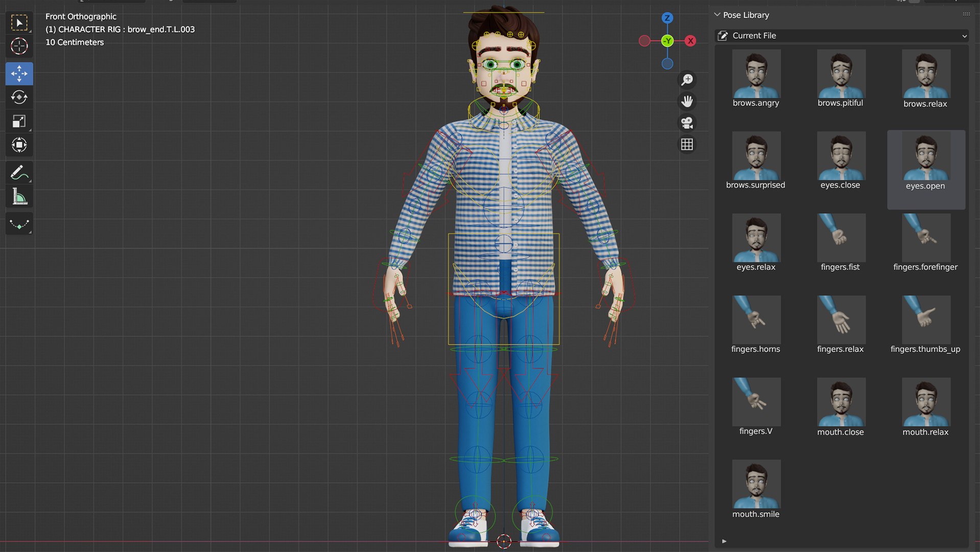
Task: Click the zoom view magnifier icon
Action: pyautogui.click(x=687, y=80)
